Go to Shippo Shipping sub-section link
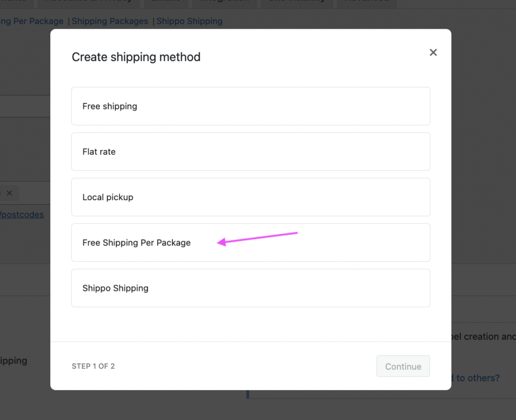The height and width of the screenshot is (420, 516). tap(189, 21)
